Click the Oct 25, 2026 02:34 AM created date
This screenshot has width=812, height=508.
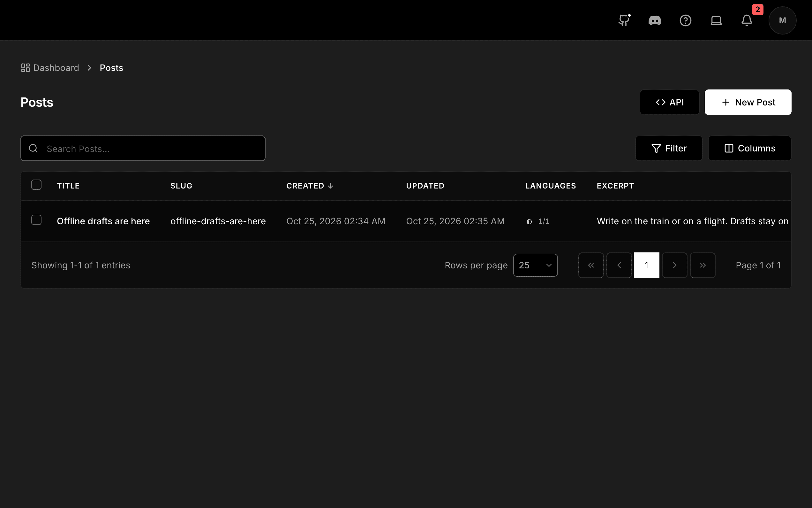click(336, 221)
